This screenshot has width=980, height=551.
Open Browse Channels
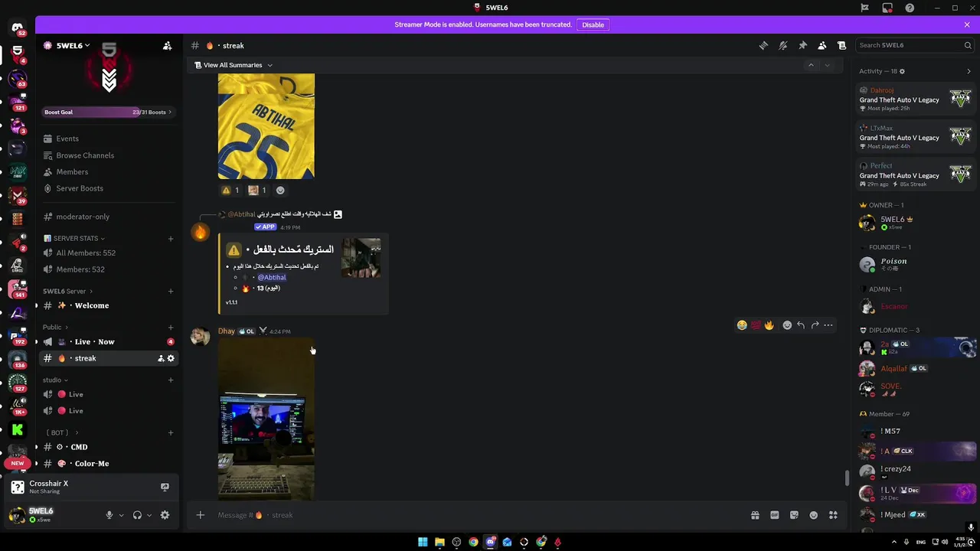[x=109, y=155]
